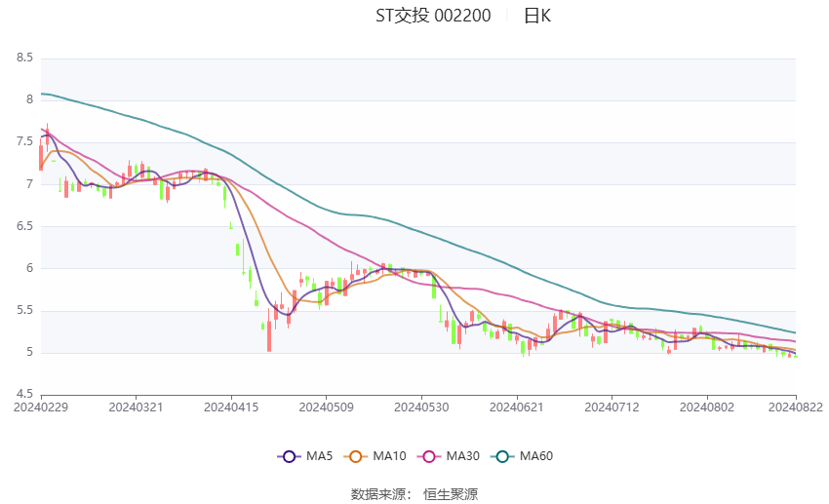829x504 pixels.
Task: Click the 20240229 date axis label
Action: [x=40, y=407]
